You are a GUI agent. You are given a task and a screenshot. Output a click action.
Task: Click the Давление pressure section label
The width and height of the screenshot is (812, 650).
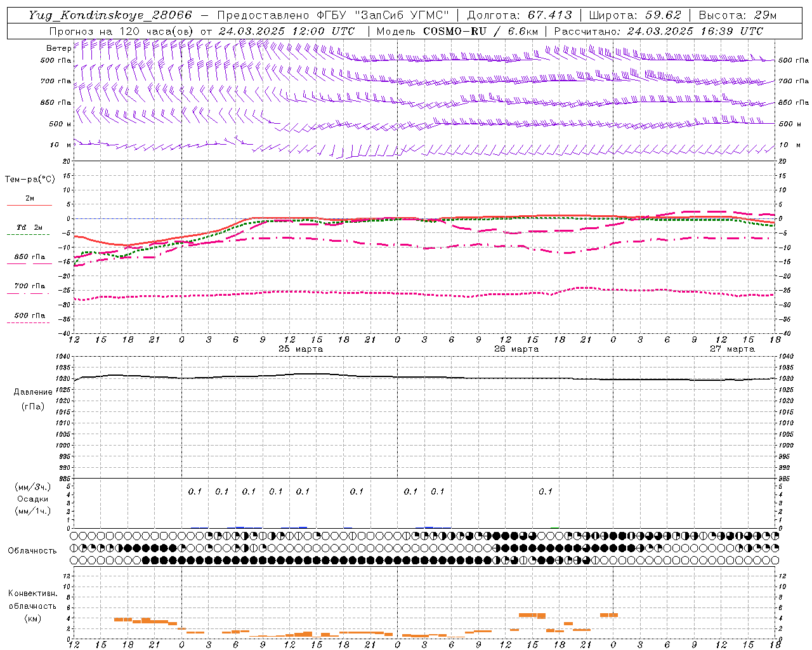[33, 392]
